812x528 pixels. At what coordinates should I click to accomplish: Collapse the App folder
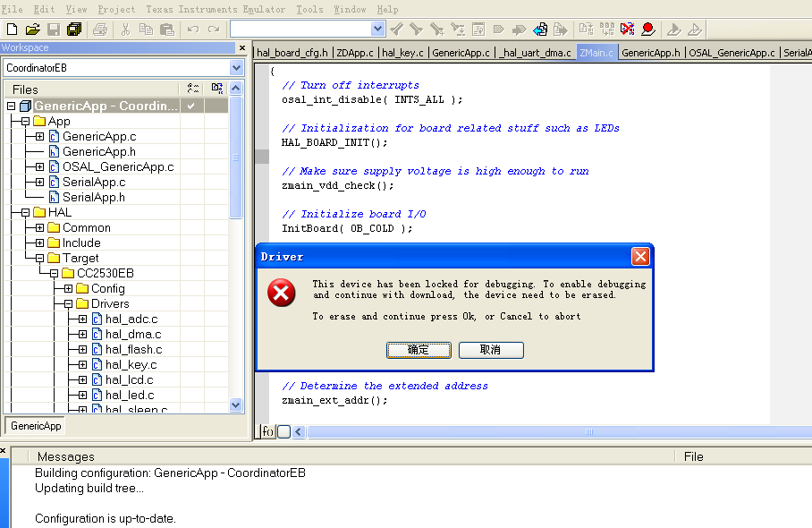pyautogui.click(x=25, y=121)
